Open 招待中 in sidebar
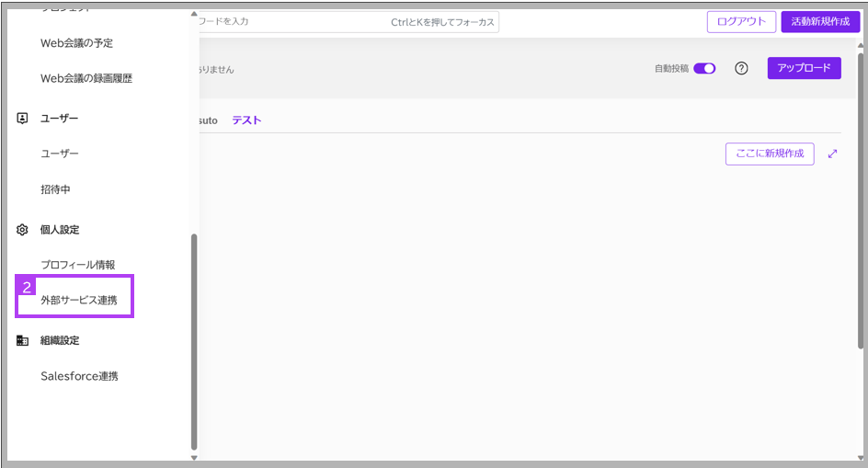This screenshot has height=468, width=868. [x=55, y=189]
